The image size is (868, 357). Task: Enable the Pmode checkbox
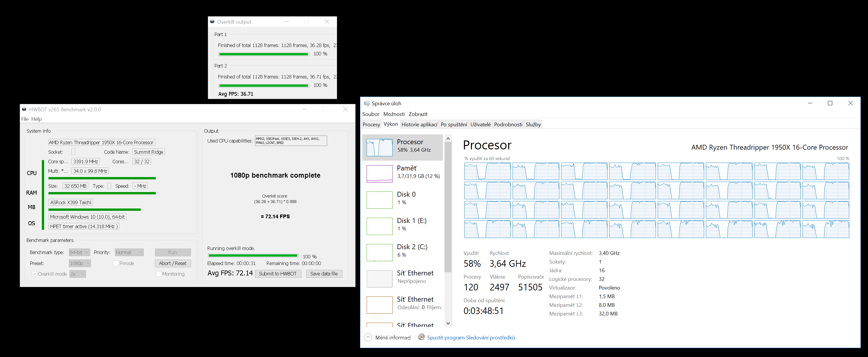point(116,263)
